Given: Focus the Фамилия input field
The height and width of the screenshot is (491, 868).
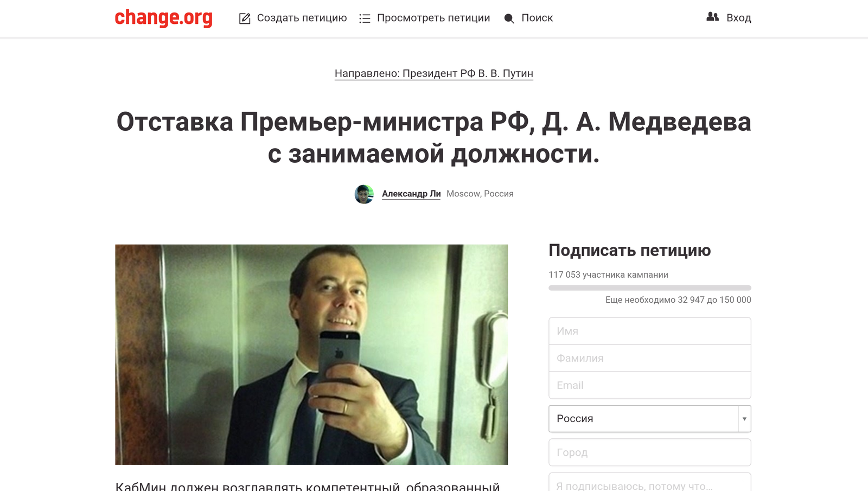Looking at the screenshot, I should pos(650,358).
